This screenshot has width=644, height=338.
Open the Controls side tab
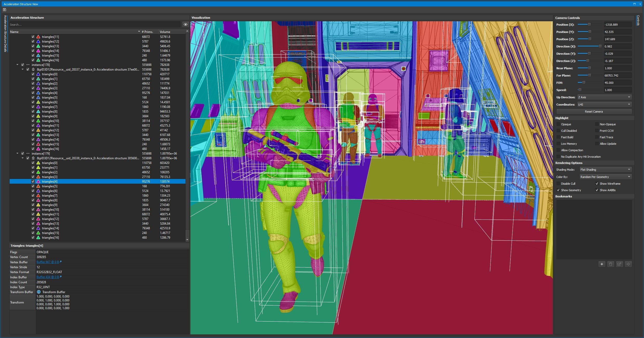click(638, 20)
